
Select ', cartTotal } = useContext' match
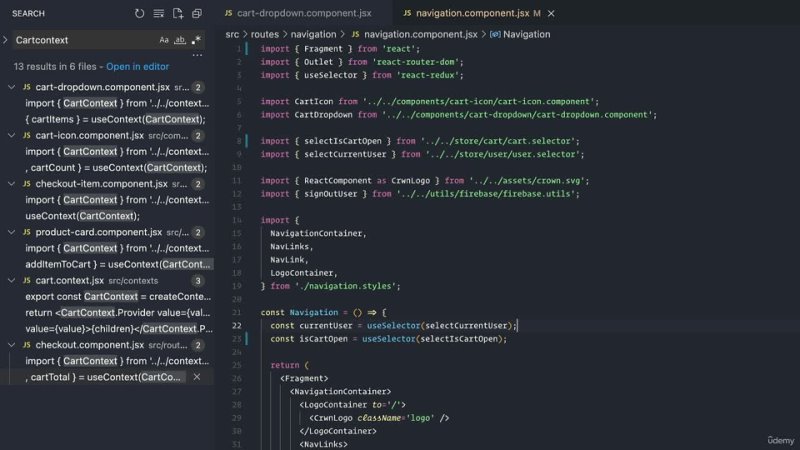tap(103, 377)
